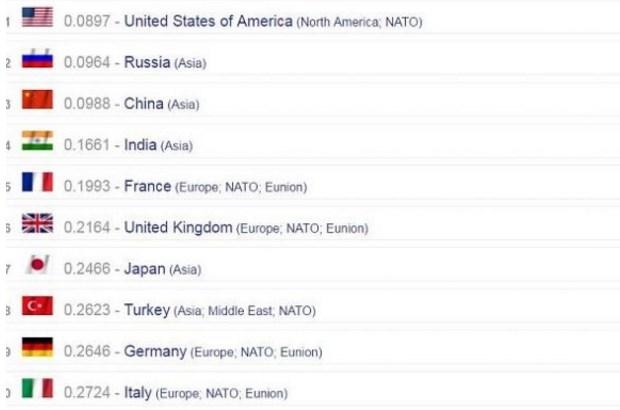Screen dimensions: 620x410
Task: Click the Italy flag icon
Action: [37, 389]
